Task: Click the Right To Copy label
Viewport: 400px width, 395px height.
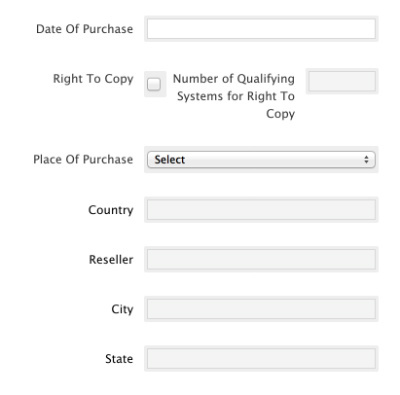Action: coord(93,79)
